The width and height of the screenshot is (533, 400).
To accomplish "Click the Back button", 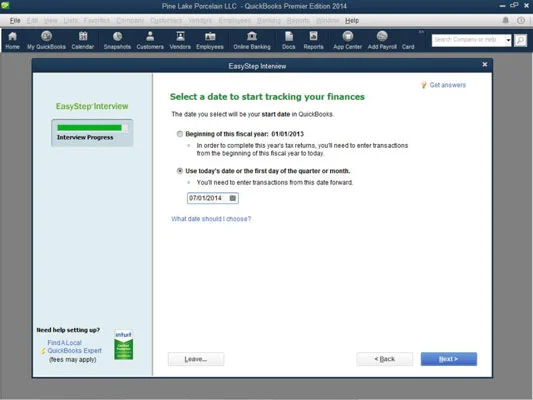I will pyautogui.click(x=385, y=359).
